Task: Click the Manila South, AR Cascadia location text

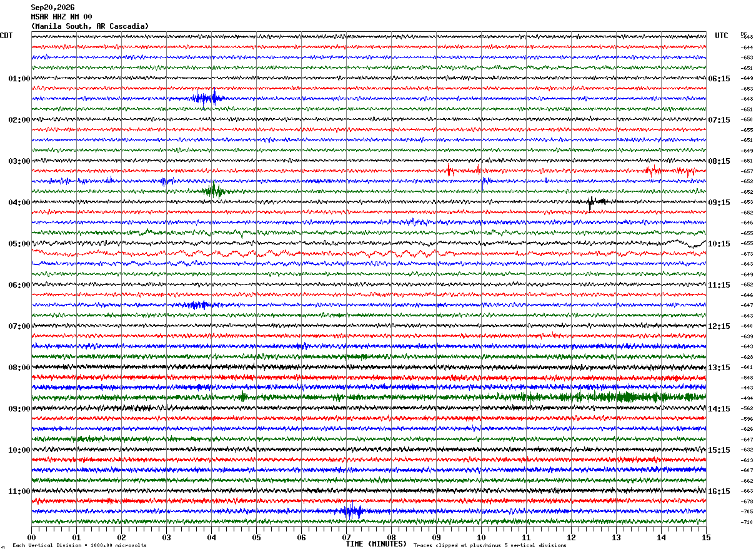Action: [x=90, y=26]
